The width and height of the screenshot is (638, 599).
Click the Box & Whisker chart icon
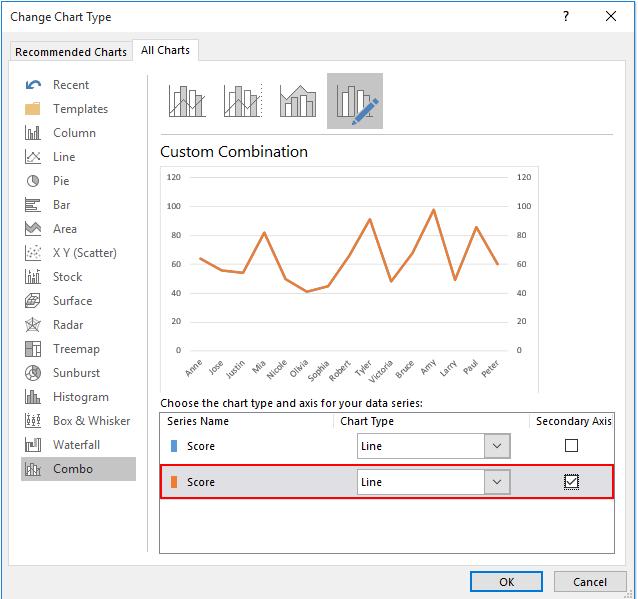(x=33, y=421)
